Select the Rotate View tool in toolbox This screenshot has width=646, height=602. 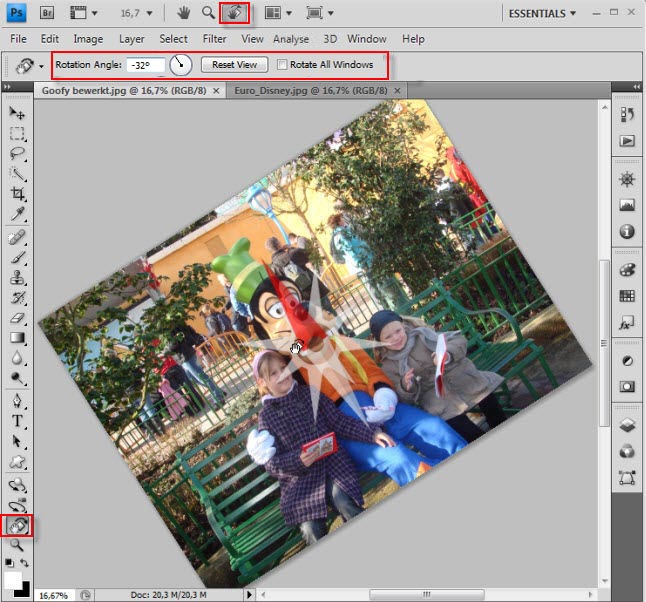click(x=17, y=526)
